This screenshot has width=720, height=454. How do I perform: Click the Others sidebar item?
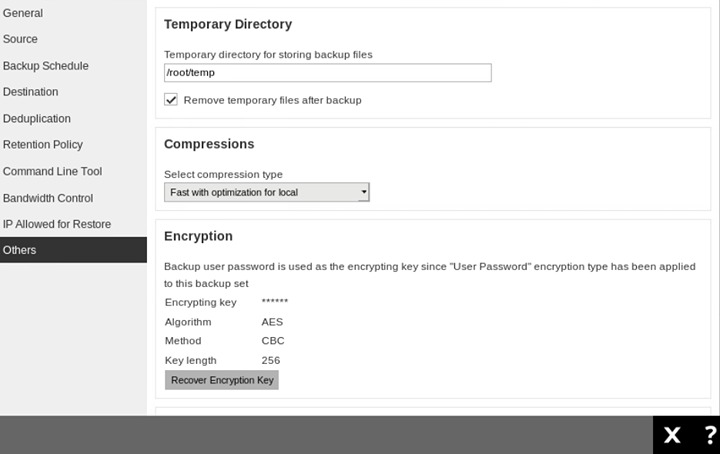pyautogui.click(x=20, y=250)
